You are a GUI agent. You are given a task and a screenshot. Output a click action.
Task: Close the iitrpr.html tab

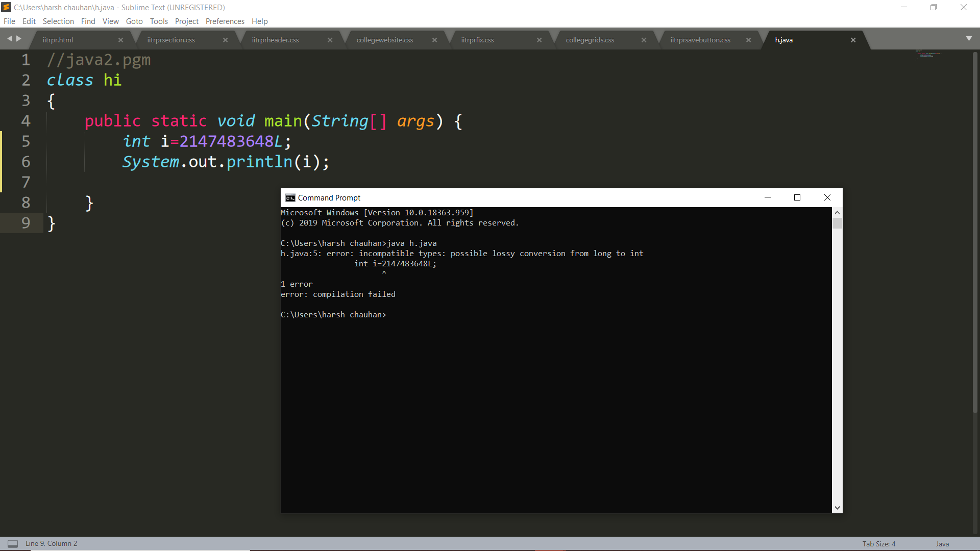121,40
